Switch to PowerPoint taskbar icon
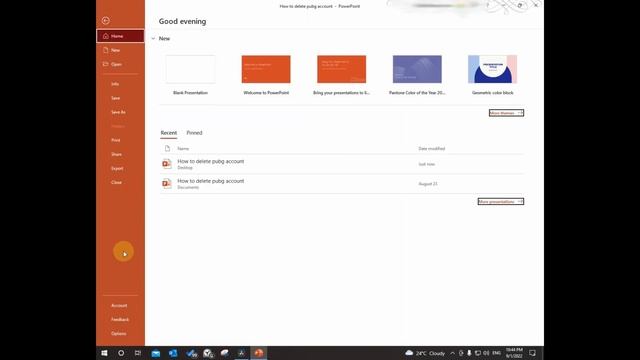Image resolution: width=640 pixels, height=360 pixels. coord(259,353)
